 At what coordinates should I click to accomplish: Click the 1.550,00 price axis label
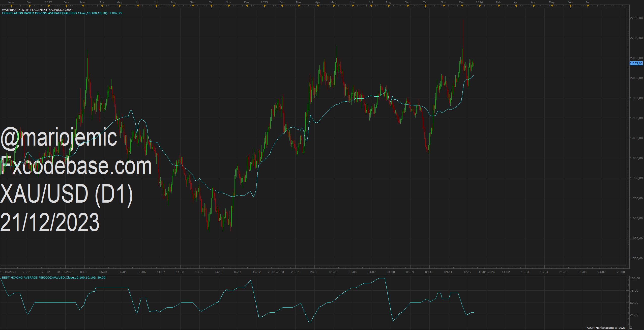(x=636, y=258)
